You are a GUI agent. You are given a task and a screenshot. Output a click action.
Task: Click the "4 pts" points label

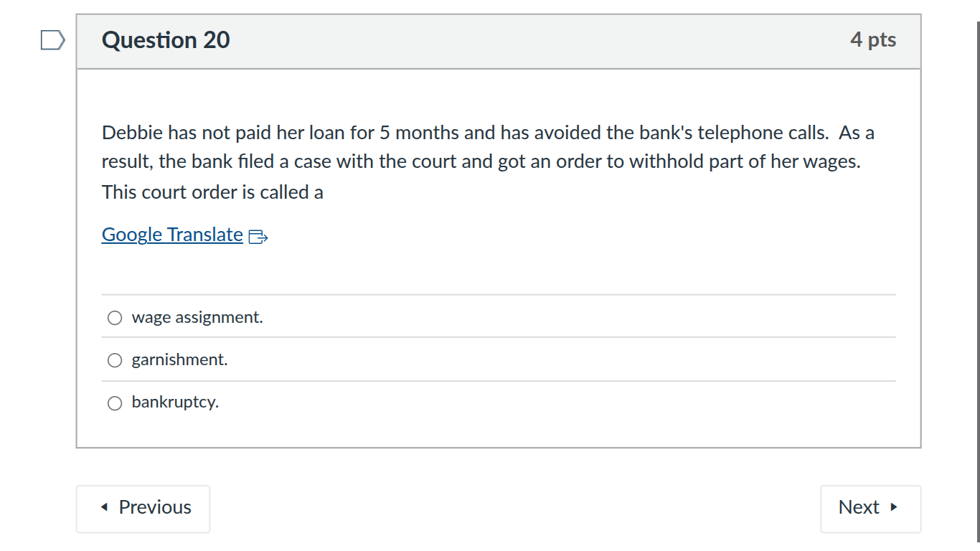click(873, 41)
